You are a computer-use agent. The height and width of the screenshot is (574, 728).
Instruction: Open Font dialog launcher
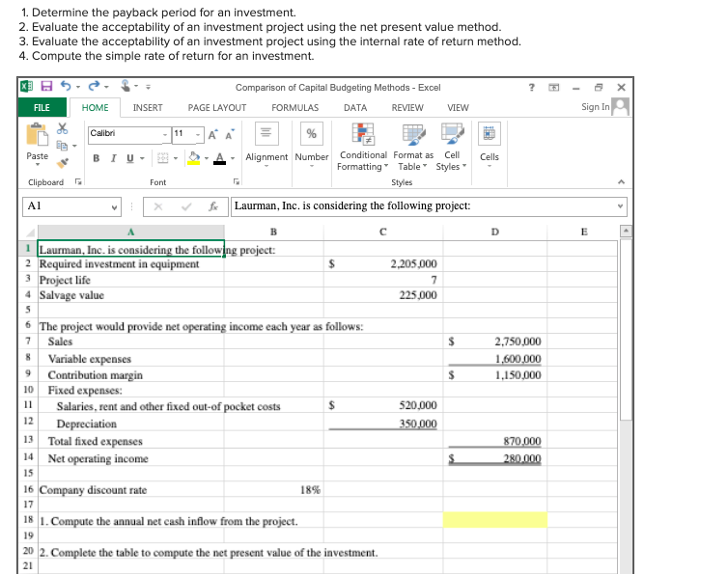(x=237, y=181)
